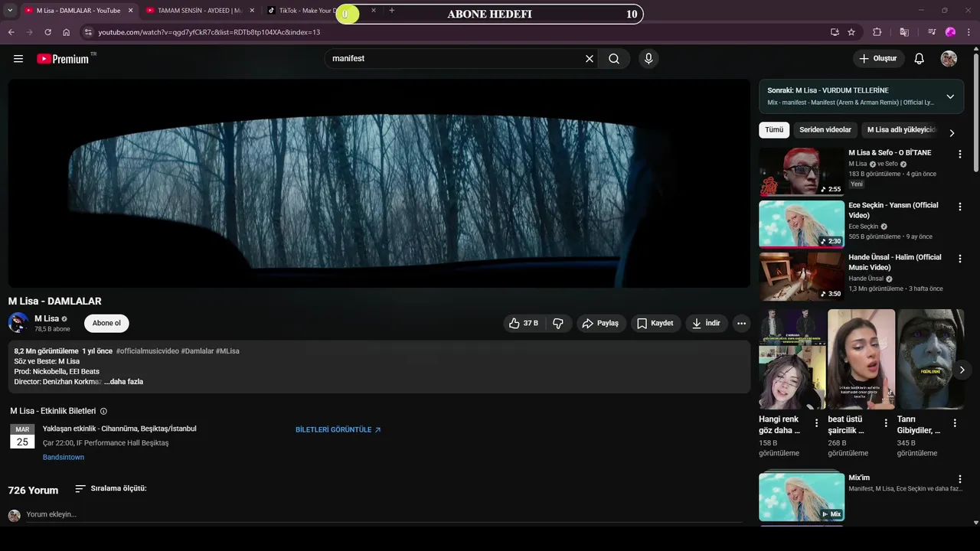Open YouTube notifications bell
Viewport: 980px width, 551px height.
point(920,59)
